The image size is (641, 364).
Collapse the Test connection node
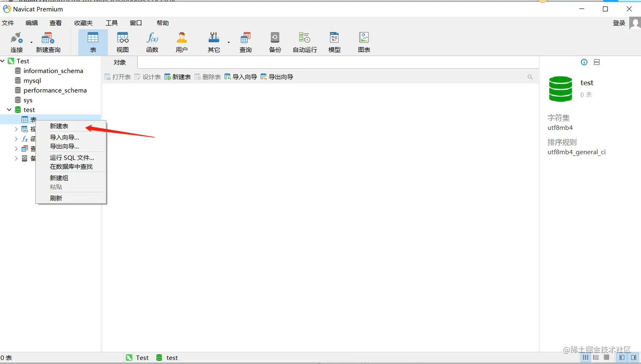click(3, 61)
